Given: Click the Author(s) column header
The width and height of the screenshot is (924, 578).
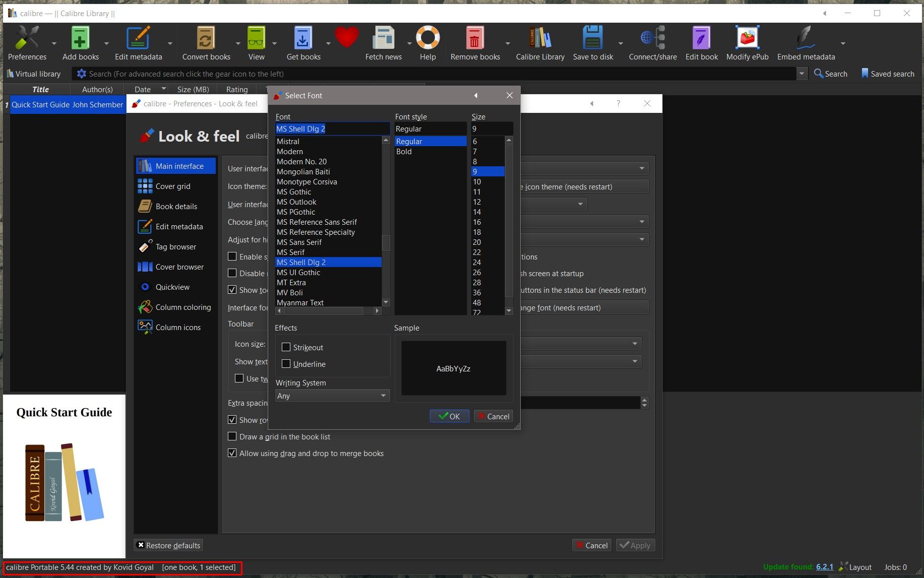Looking at the screenshot, I should click(97, 89).
